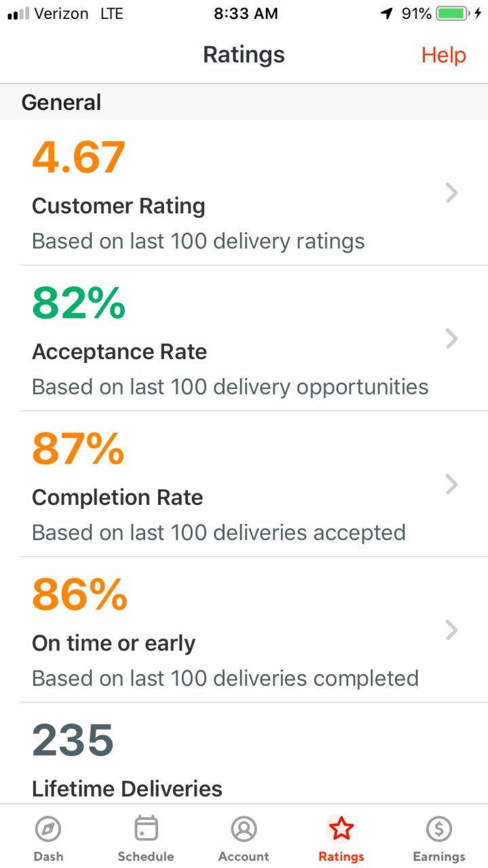Tap the Ratings page title

(244, 55)
